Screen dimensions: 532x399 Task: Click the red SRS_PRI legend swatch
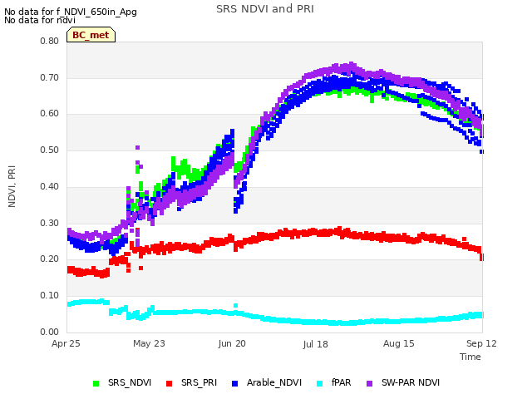pos(169,383)
